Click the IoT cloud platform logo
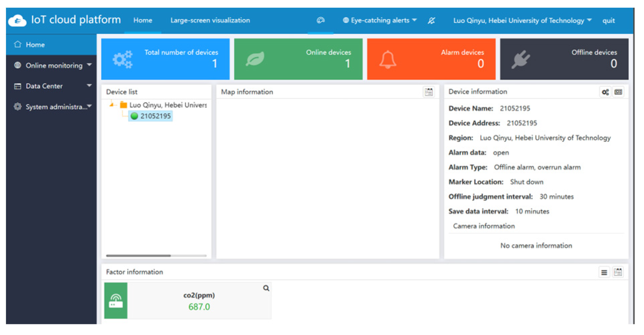Screen dimensions: 644x335 click(17, 20)
